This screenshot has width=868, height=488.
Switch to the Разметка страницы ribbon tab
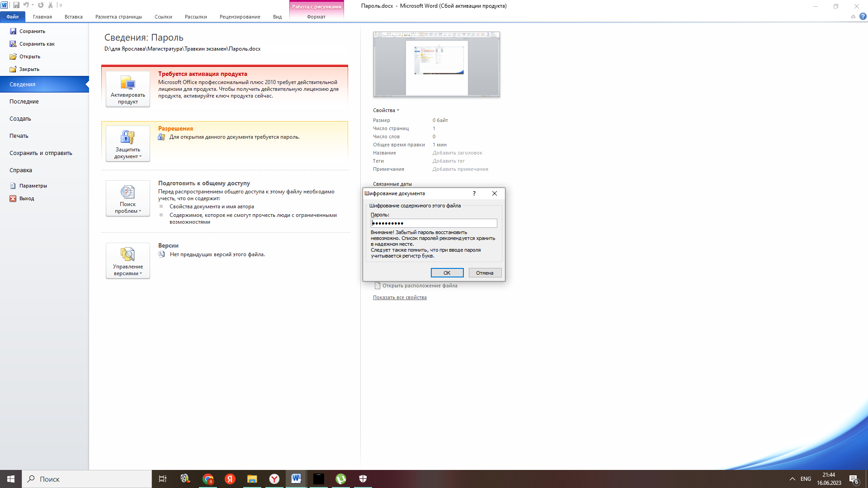[x=118, y=17]
